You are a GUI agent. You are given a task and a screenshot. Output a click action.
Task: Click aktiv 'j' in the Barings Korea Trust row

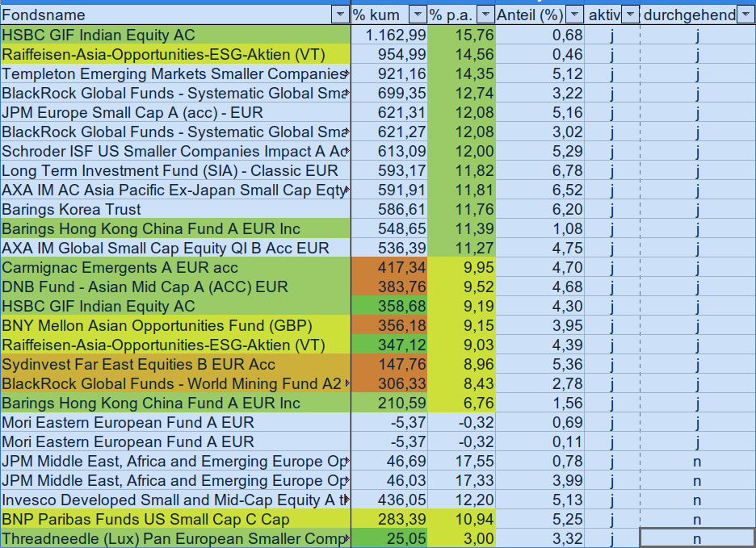(x=612, y=209)
